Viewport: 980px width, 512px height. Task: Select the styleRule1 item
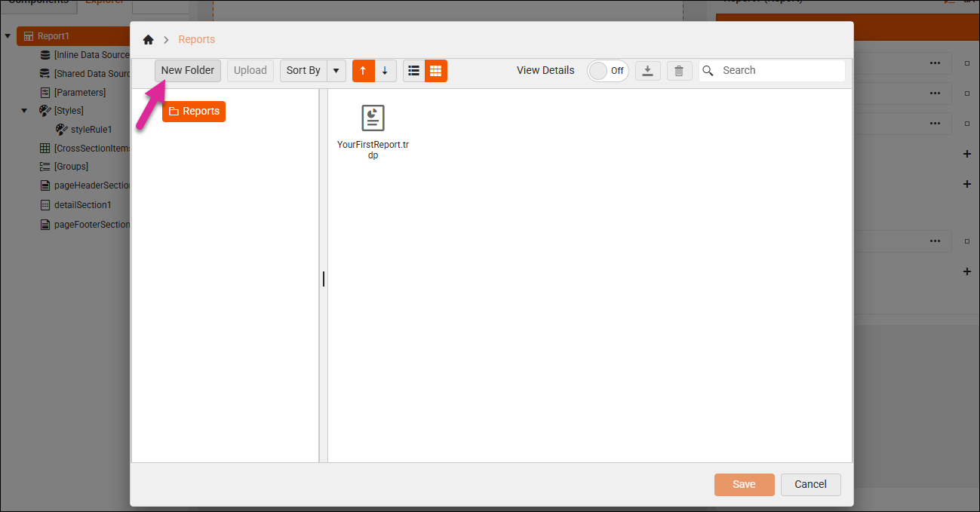[84, 130]
